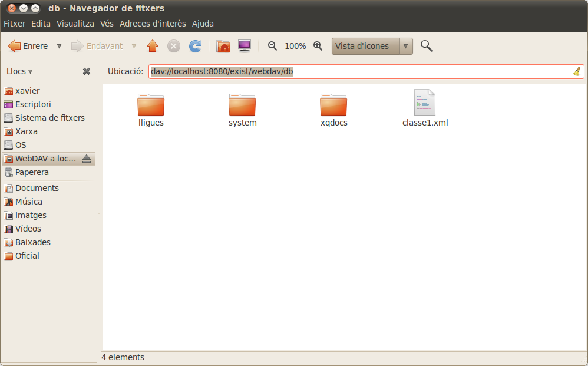Click the Ubicació location text field
This screenshot has height=366, width=588.
pyautogui.click(x=365, y=71)
